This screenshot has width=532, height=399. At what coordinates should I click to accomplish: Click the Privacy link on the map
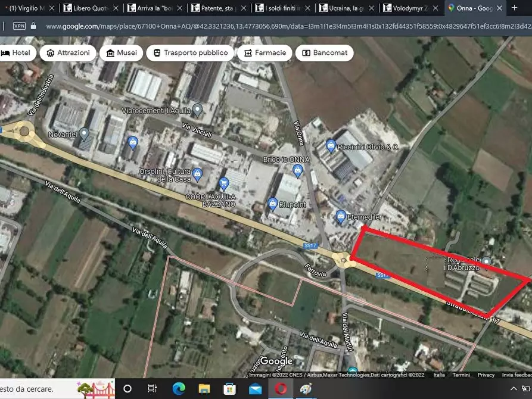[486, 375]
